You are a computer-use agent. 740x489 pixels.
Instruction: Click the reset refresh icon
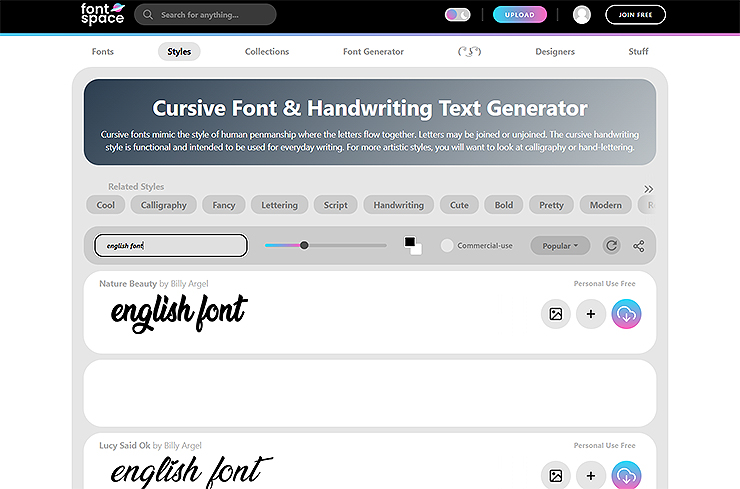tap(612, 245)
